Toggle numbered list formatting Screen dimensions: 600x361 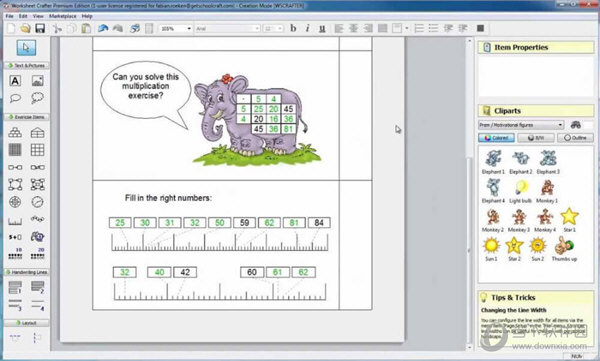[x=419, y=28]
